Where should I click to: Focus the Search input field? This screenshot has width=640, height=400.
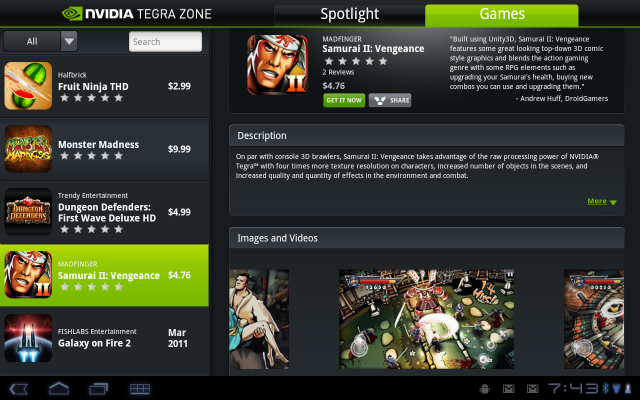pos(165,42)
